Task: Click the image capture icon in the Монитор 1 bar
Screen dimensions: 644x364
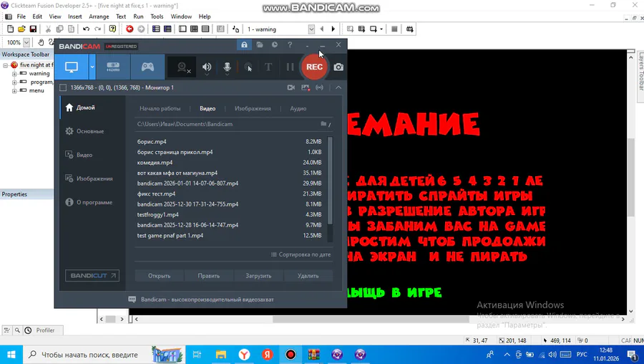Action: 305,87
